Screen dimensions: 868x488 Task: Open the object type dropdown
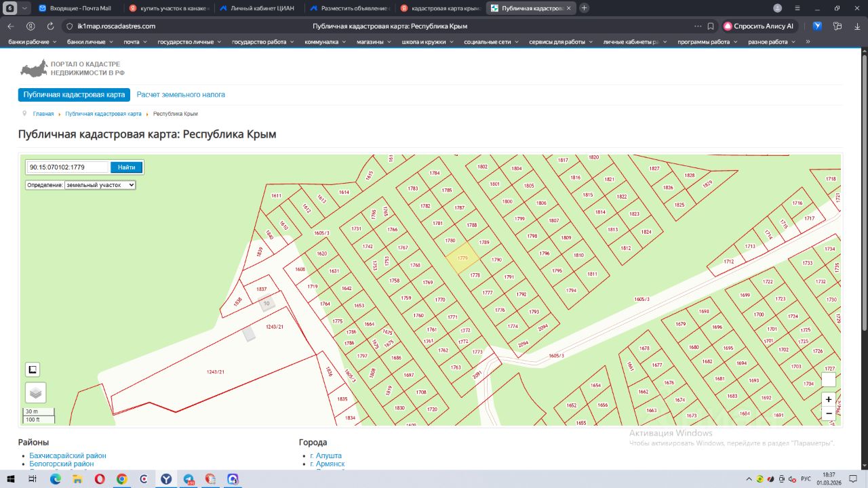[x=100, y=184]
